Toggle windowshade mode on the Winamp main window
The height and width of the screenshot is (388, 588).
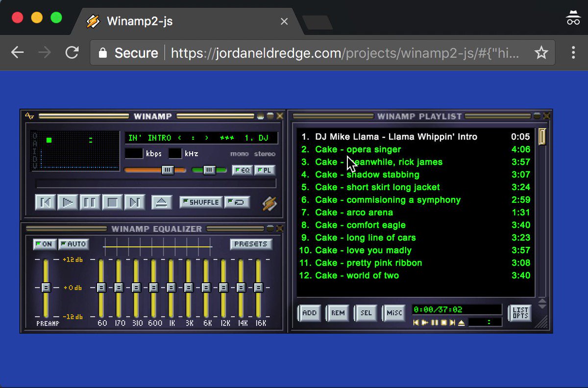click(x=270, y=116)
